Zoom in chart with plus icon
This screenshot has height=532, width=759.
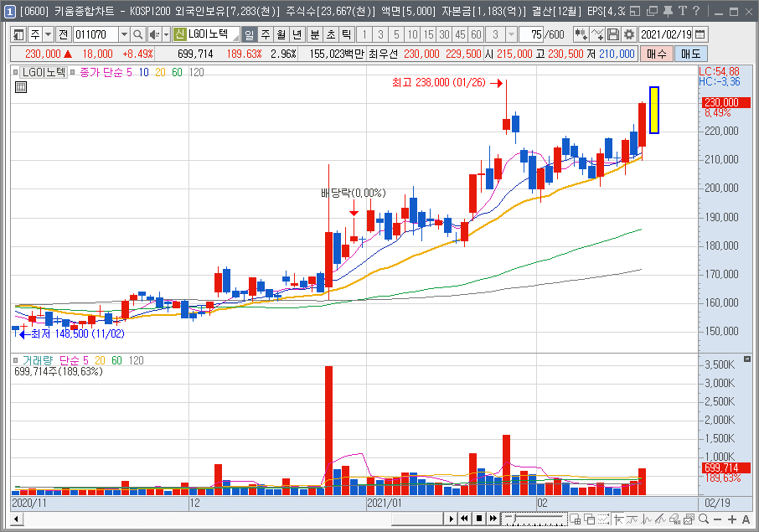[x=732, y=519]
